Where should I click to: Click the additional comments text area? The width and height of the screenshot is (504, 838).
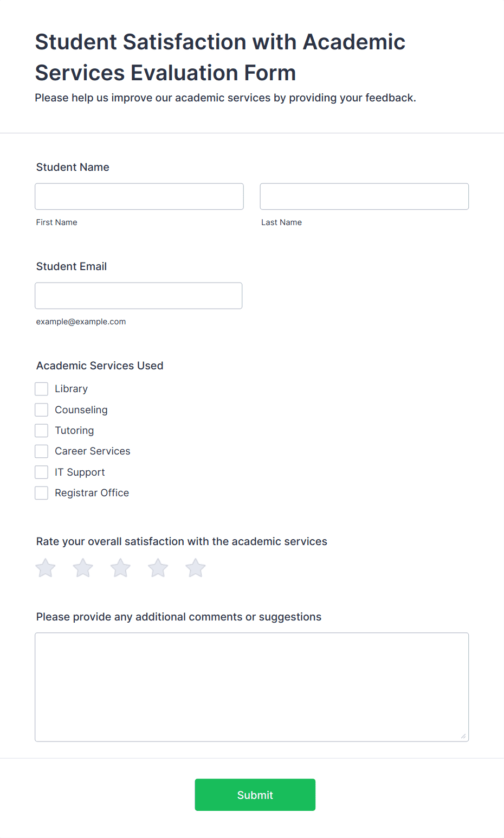[x=252, y=687]
